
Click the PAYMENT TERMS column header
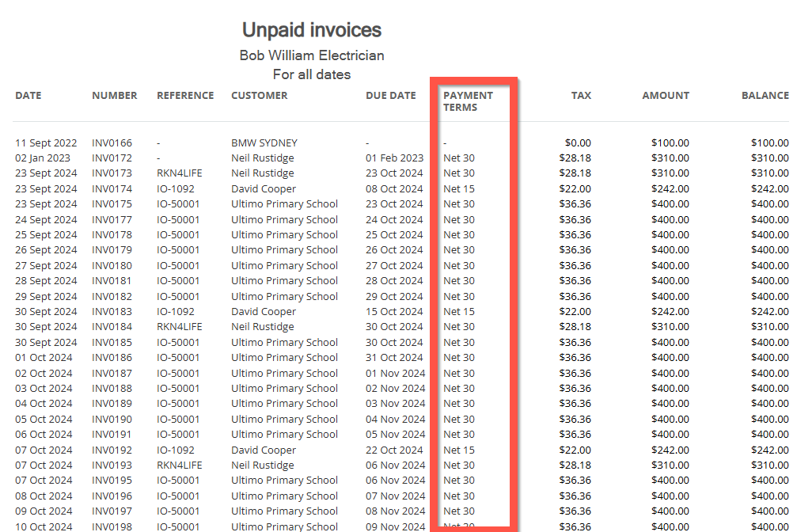click(x=468, y=101)
